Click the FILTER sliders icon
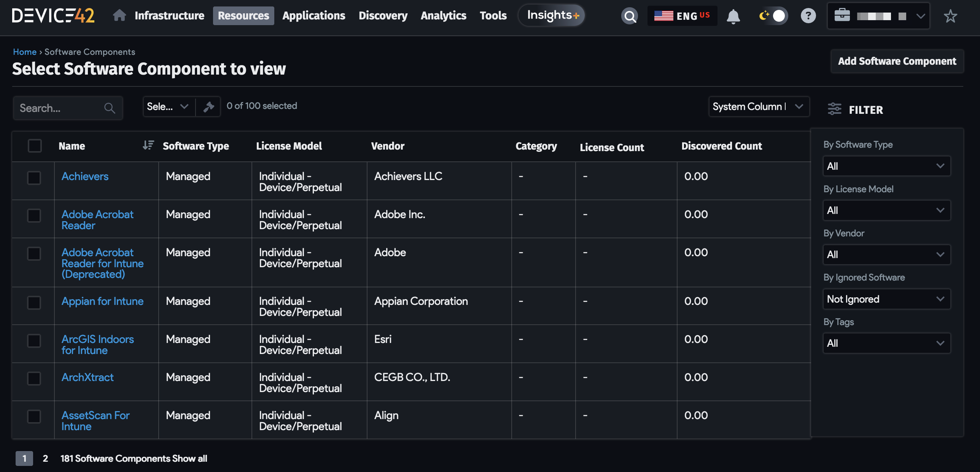The image size is (980, 472). pyautogui.click(x=834, y=109)
